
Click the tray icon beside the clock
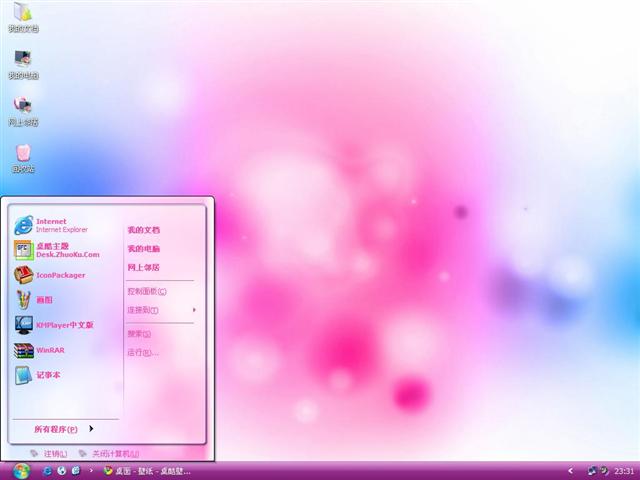(604, 471)
